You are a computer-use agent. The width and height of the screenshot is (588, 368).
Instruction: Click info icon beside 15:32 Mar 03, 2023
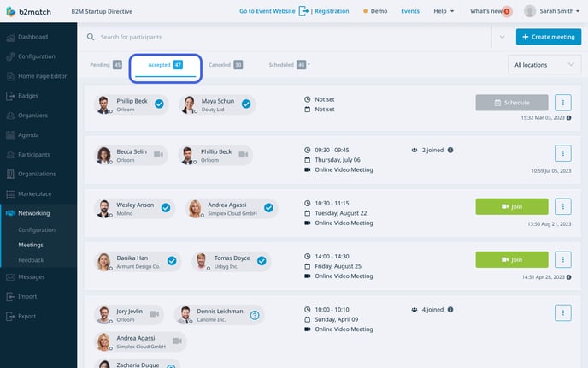[x=569, y=118]
